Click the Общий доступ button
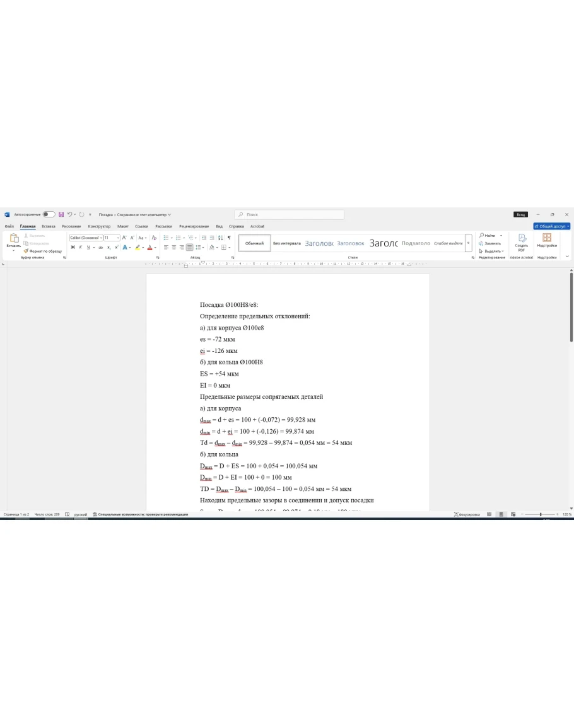This screenshot has width=574, height=728. click(x=552, y=226)
